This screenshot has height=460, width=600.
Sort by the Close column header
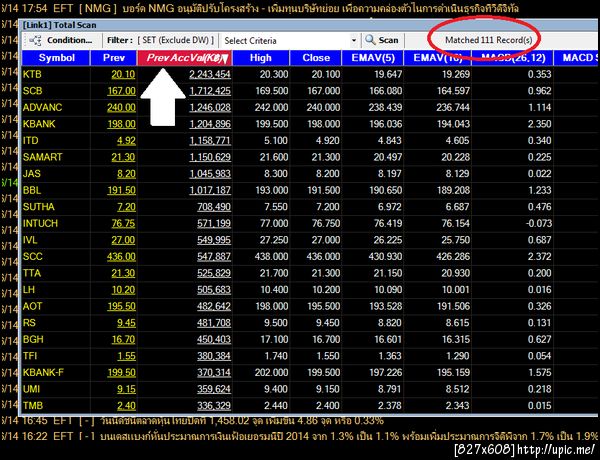[x=316, y=58]
